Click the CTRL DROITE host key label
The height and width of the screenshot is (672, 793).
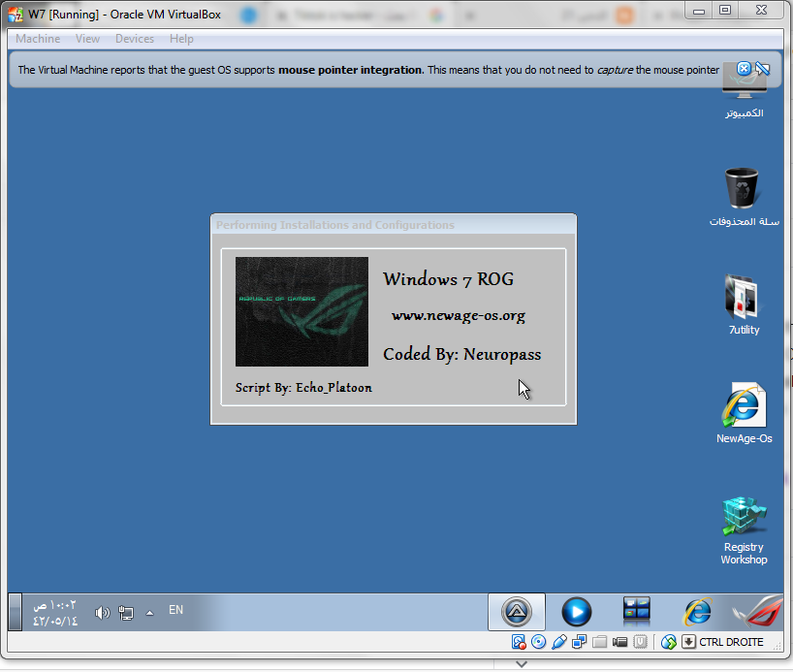tap(731, 642)
